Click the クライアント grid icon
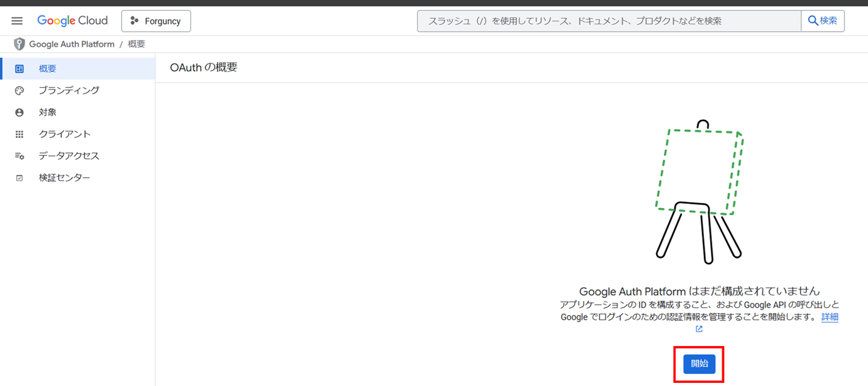The width and height of the screenshot is (868, 386). click(19, 135)
